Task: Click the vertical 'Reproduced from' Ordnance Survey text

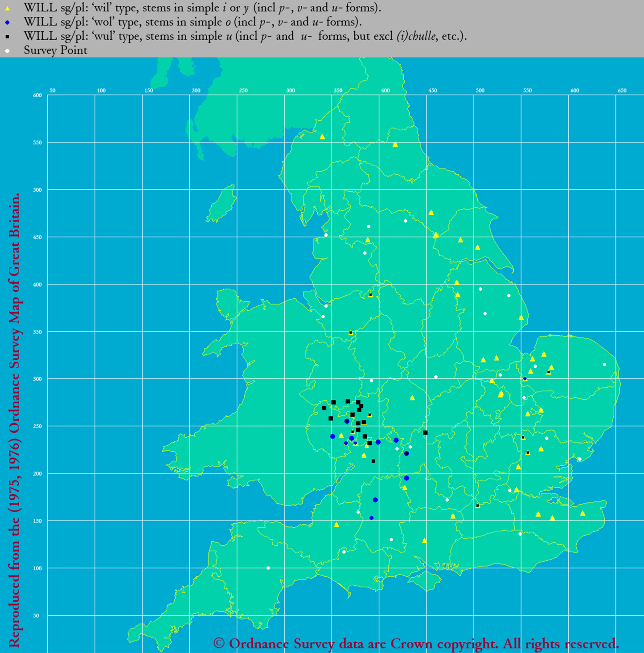Action: point(14,419)
